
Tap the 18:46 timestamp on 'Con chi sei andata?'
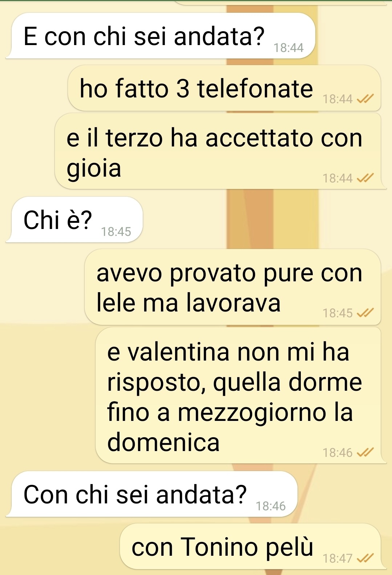click(x=271, y=506)
